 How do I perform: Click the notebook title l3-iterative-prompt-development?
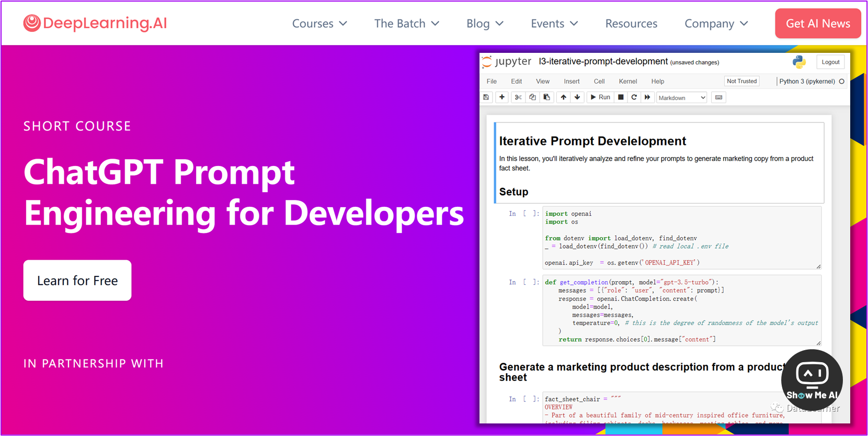point(603,61)
